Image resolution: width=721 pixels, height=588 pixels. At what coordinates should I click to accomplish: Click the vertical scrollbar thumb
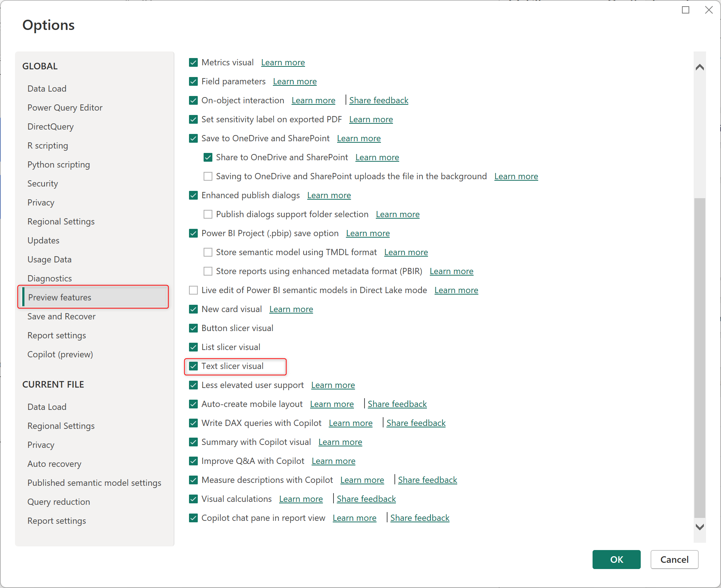(x=699, y=358)
